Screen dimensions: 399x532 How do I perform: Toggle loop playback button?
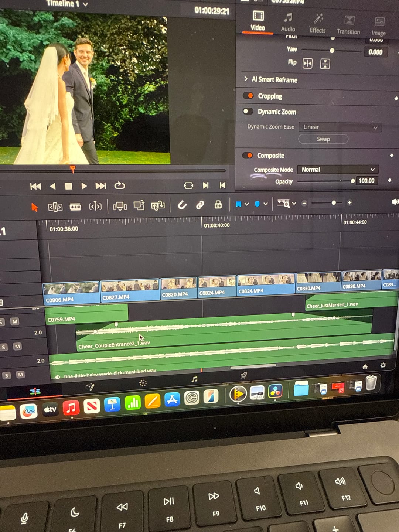point(119,185)
